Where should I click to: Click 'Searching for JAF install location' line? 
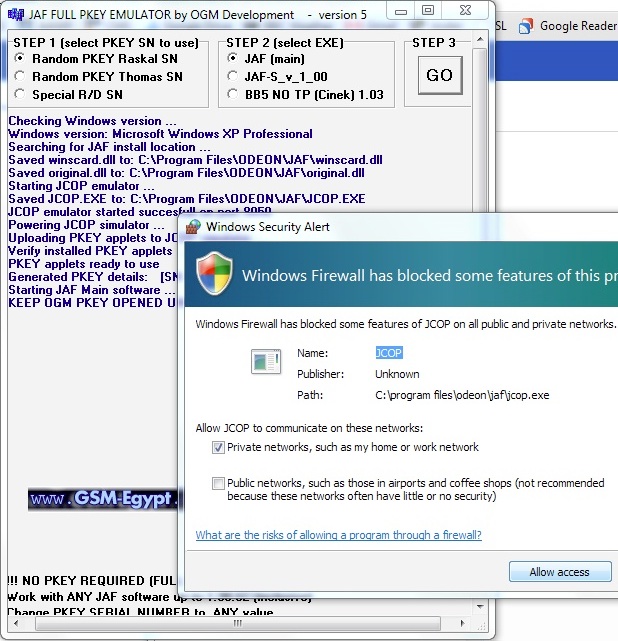coord(109,147)
